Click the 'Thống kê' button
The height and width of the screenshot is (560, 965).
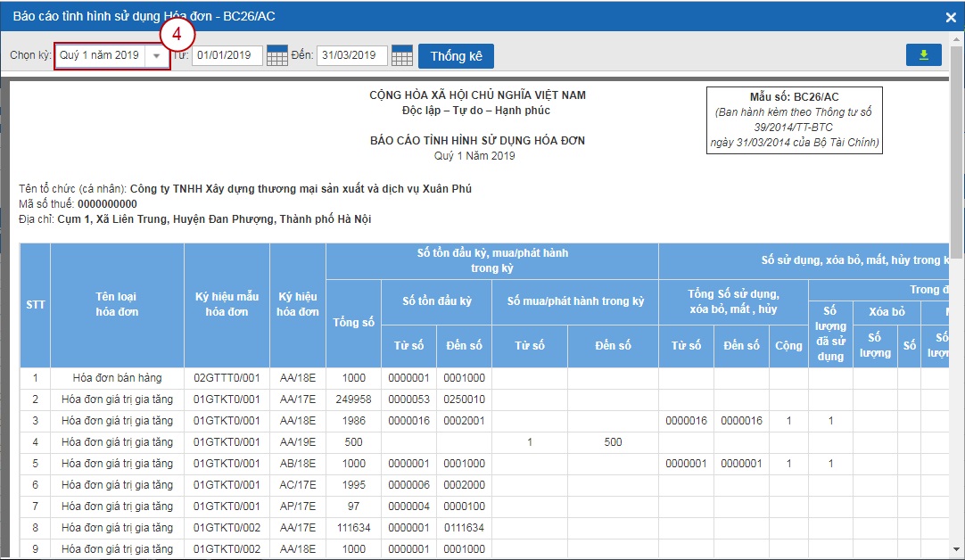click(x=456, y=56)
